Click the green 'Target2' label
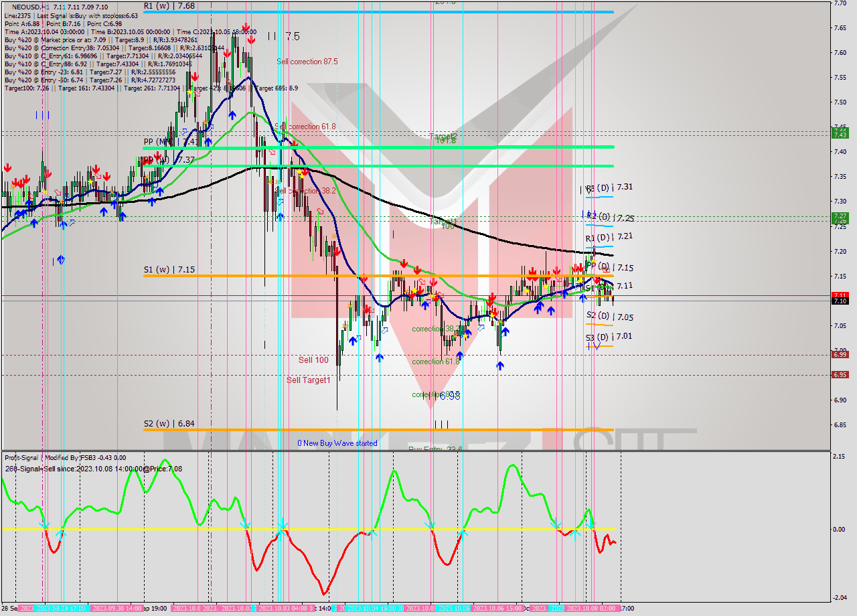This screenshot has width=857, height=616. 445,136
